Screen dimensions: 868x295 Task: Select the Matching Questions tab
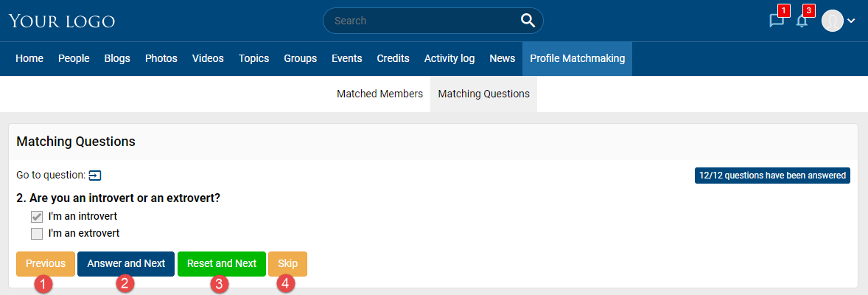[x=484, y=94]
